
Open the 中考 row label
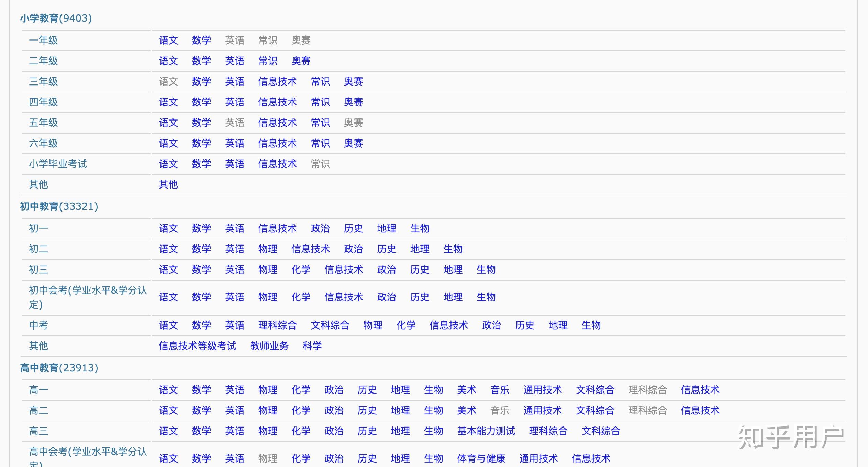click(38, 325)
